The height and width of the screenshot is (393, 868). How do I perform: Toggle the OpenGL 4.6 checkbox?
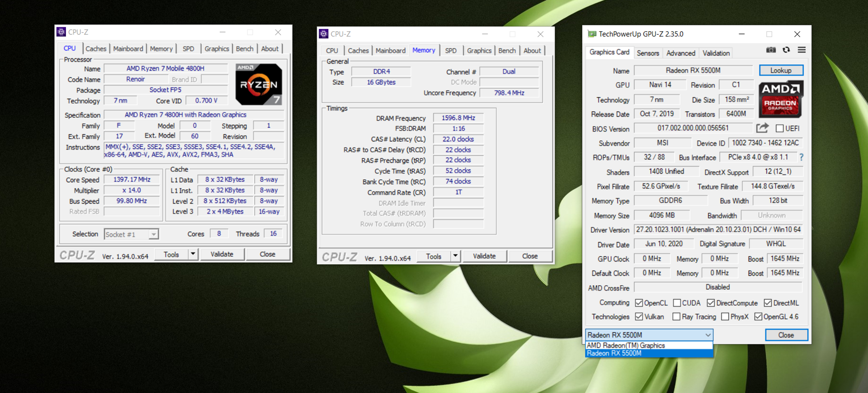click(x=758, y=317)
